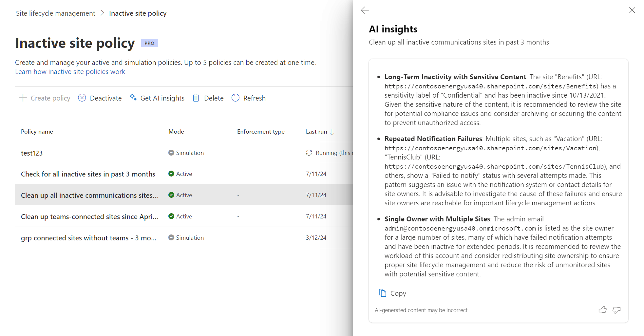The height and width of the screenshot is (336, 644).
Task: Click the Get AI insights sparkle icon
Action: point(133,98)
